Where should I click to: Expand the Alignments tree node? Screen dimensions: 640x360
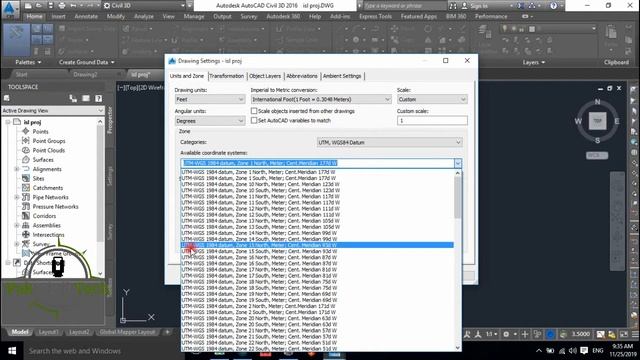17,169
